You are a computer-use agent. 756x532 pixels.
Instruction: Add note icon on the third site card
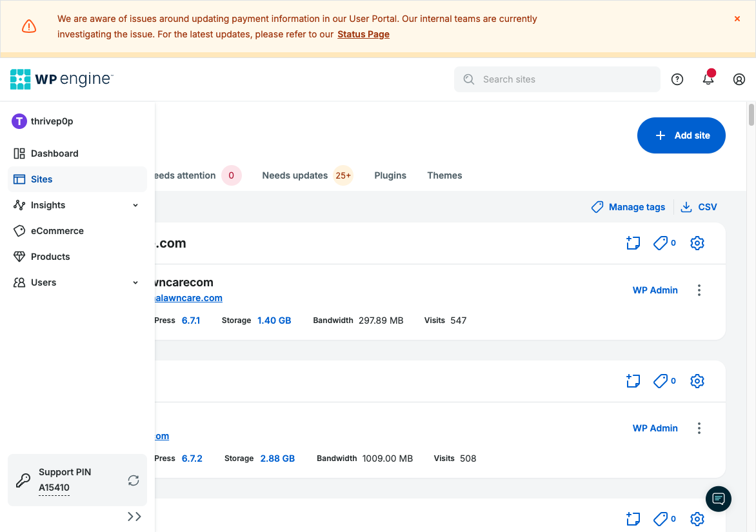633,519
